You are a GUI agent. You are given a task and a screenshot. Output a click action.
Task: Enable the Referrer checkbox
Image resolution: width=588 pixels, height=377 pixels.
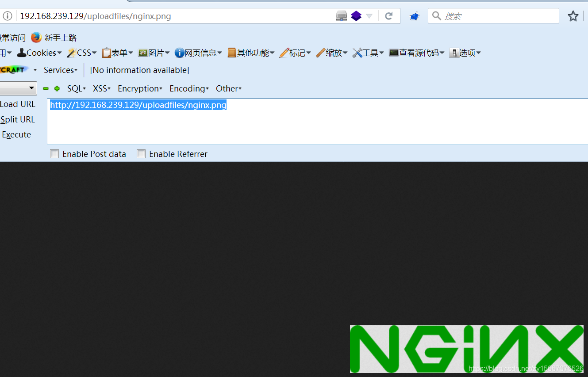coord(141,154)
